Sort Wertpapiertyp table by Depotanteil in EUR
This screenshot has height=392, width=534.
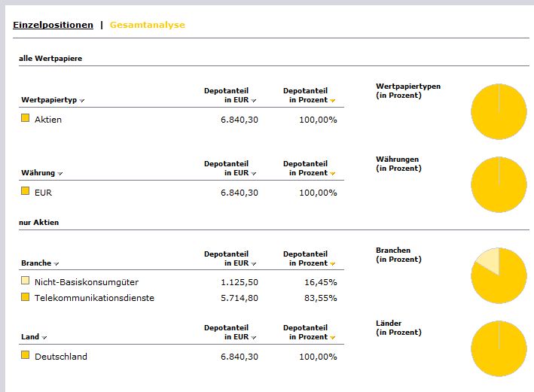tap(254, 100)
